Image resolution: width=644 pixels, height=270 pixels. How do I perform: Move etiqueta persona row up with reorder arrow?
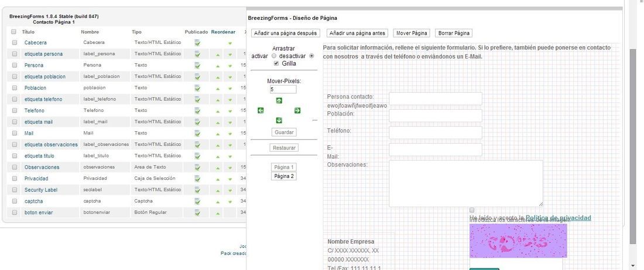click(x=218, y=54)
